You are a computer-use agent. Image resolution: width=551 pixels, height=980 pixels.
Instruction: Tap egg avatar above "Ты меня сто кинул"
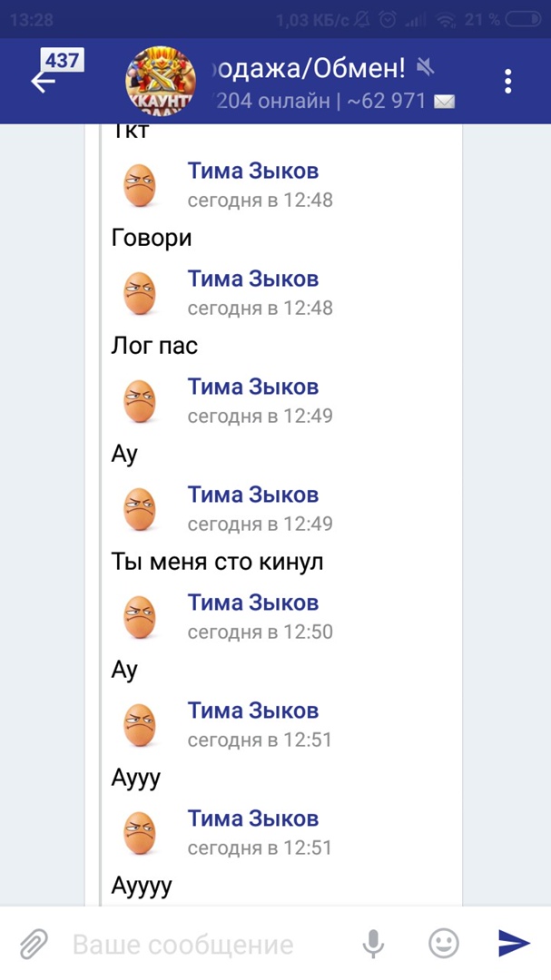[140, 509]
